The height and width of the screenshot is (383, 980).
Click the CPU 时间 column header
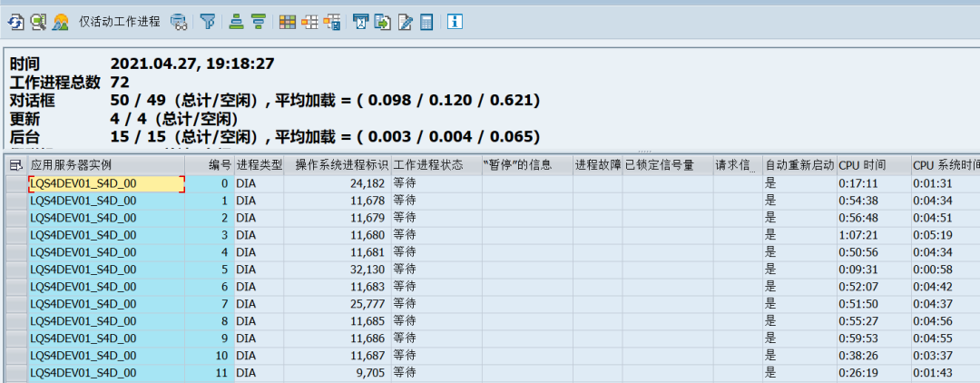(x=873, y=165)
